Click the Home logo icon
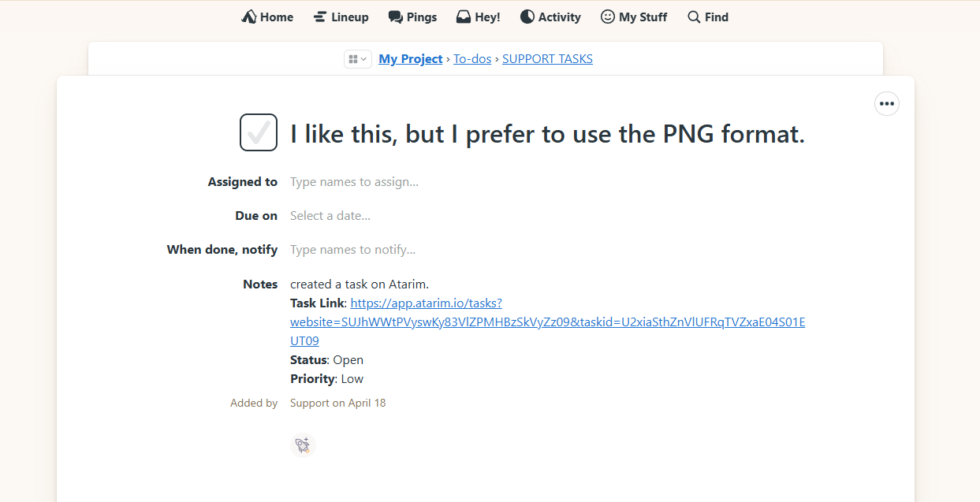This screenshot has height=502, width=980. coord(249,17)
